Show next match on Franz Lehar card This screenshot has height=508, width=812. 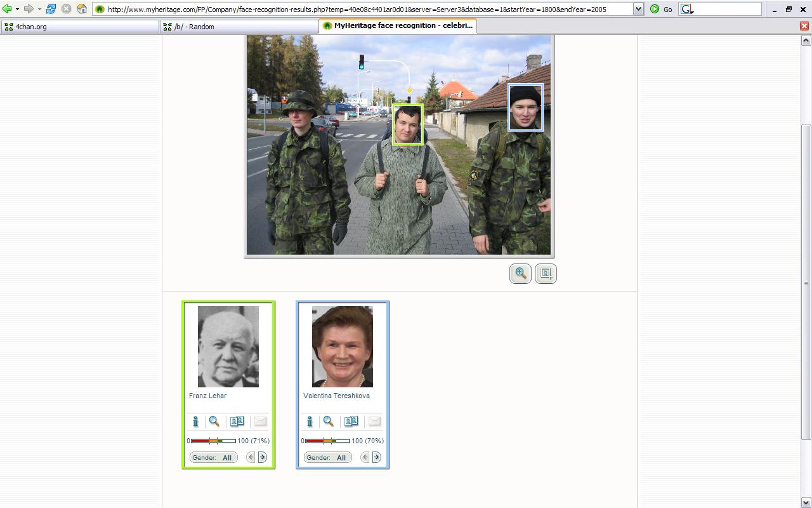pos(262,457)
